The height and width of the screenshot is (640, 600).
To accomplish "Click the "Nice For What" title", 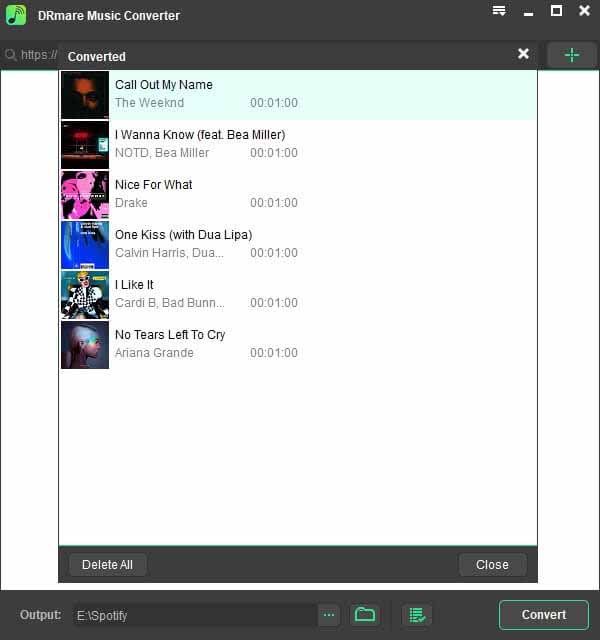I will click(x=153, y=185).
